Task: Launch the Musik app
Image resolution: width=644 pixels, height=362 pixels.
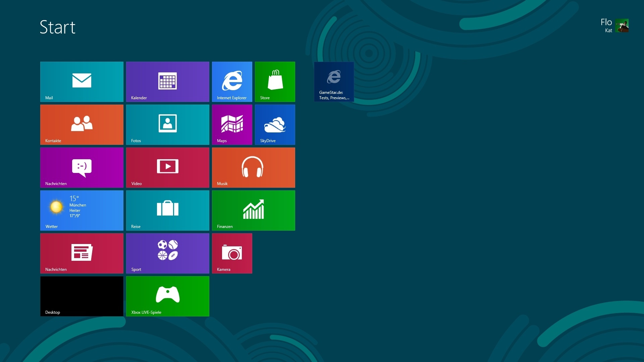Action: 253,167
